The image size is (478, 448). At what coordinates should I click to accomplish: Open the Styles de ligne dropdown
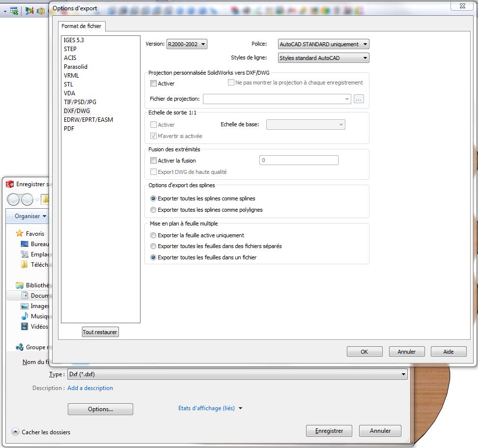coord(323,58)
